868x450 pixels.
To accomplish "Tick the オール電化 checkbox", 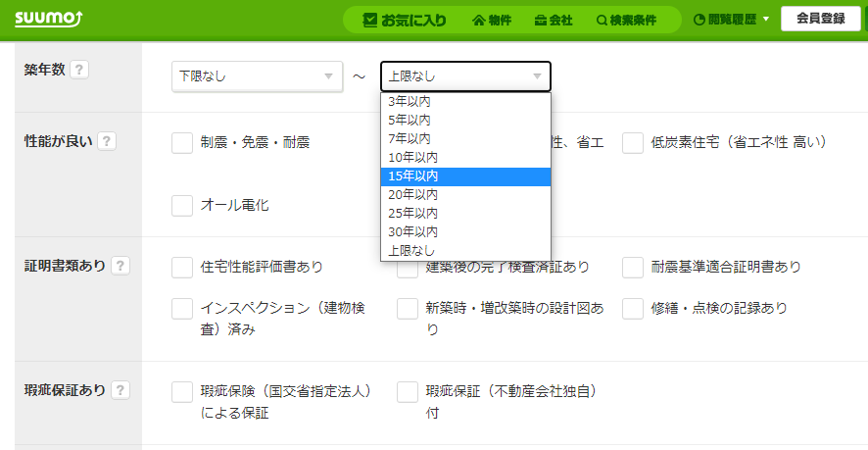I will 182,205.
